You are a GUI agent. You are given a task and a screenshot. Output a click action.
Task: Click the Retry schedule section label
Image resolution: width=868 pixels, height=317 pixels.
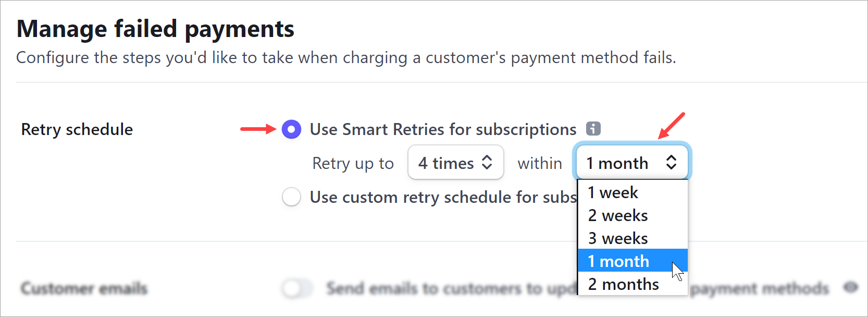click(77, 129)
